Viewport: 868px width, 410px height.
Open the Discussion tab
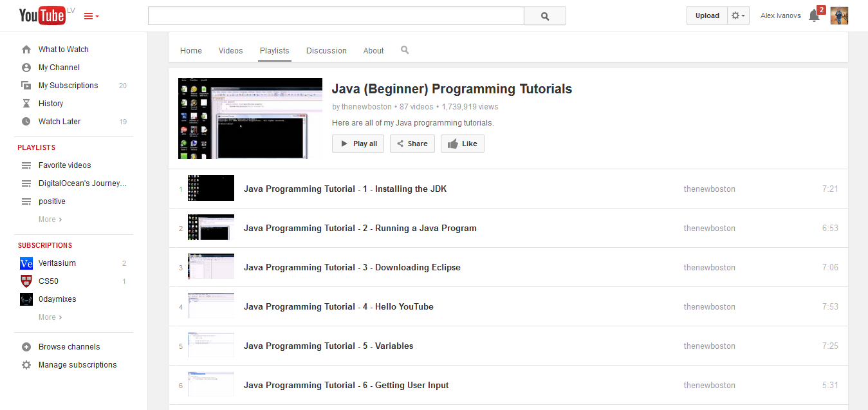pyautogui.click(x=326, y=51)
